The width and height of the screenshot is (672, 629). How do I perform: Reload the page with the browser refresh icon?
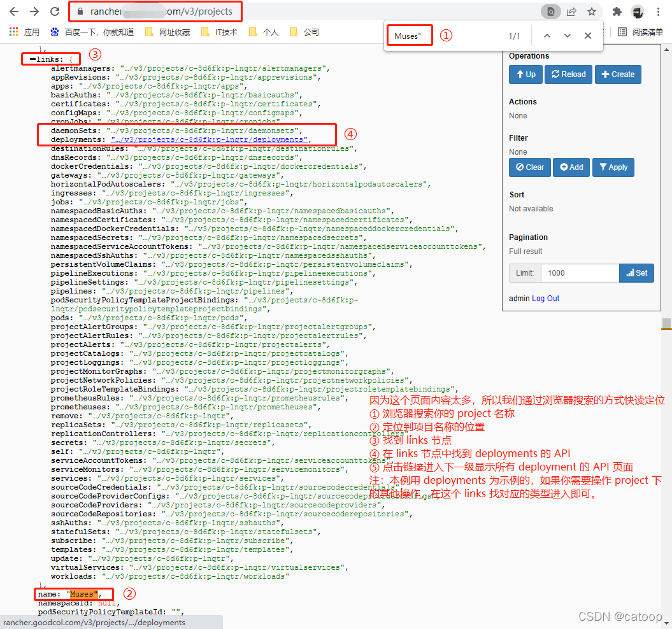pyautogui.click(x=55, y=11)
